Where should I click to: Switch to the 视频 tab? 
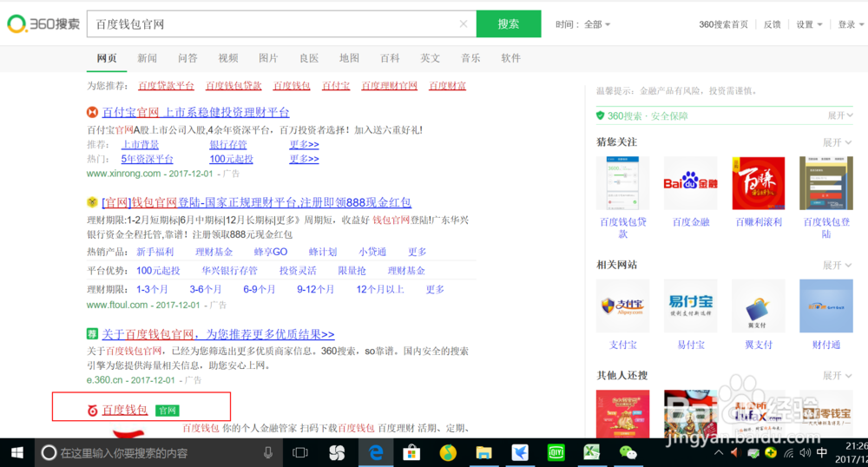[228, 58]
